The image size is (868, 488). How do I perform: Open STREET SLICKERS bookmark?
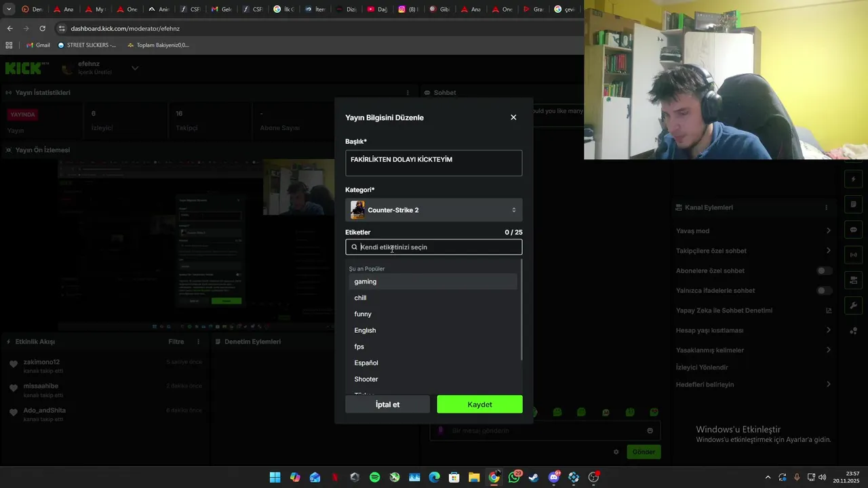point(87,45)
